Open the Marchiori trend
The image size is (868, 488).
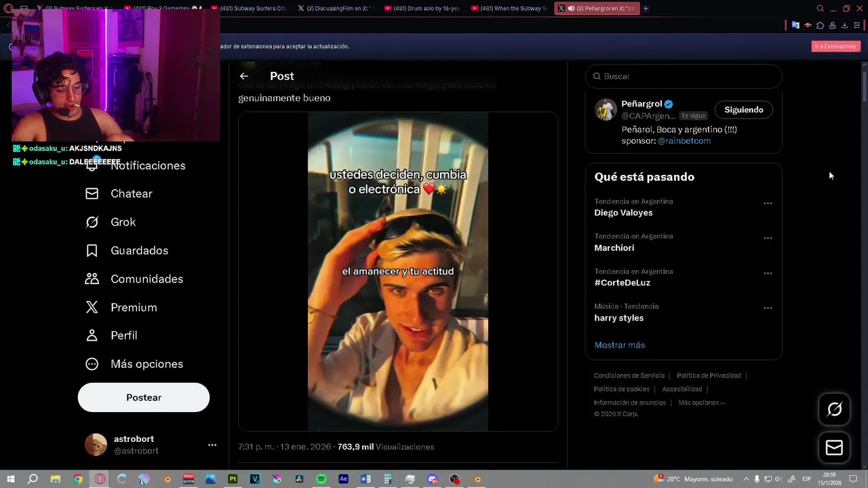pyautogui.click(x=614, y=248)
